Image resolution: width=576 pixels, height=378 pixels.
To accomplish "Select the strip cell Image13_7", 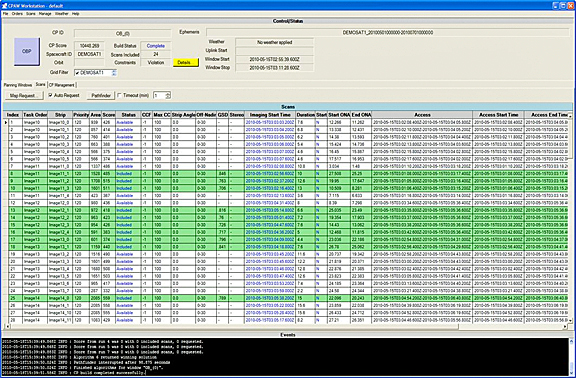I will 60,291.
